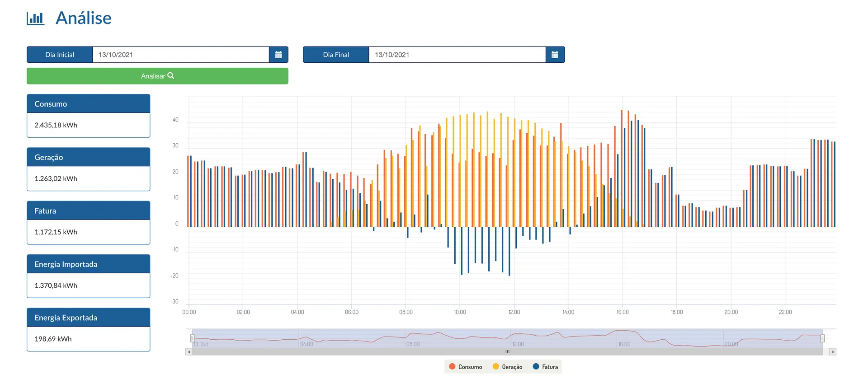The height and width of the screenshot is (384, 868).
Task: Click the Dia Inicial label button
Action: [x=60, y=55]
